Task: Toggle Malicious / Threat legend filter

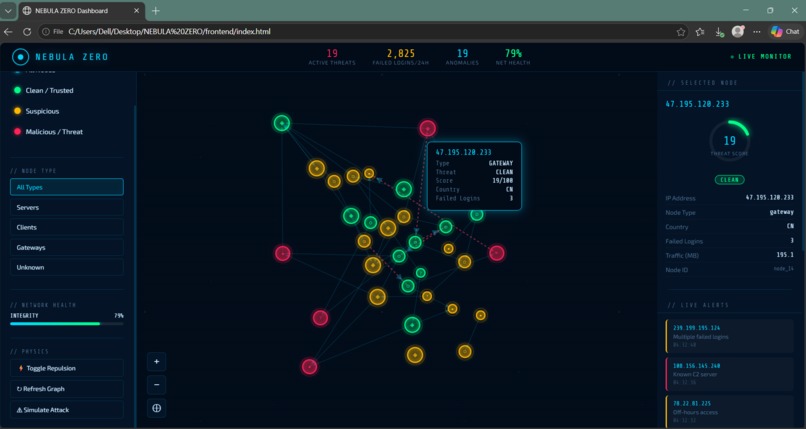Action: (x=48, y=132)
